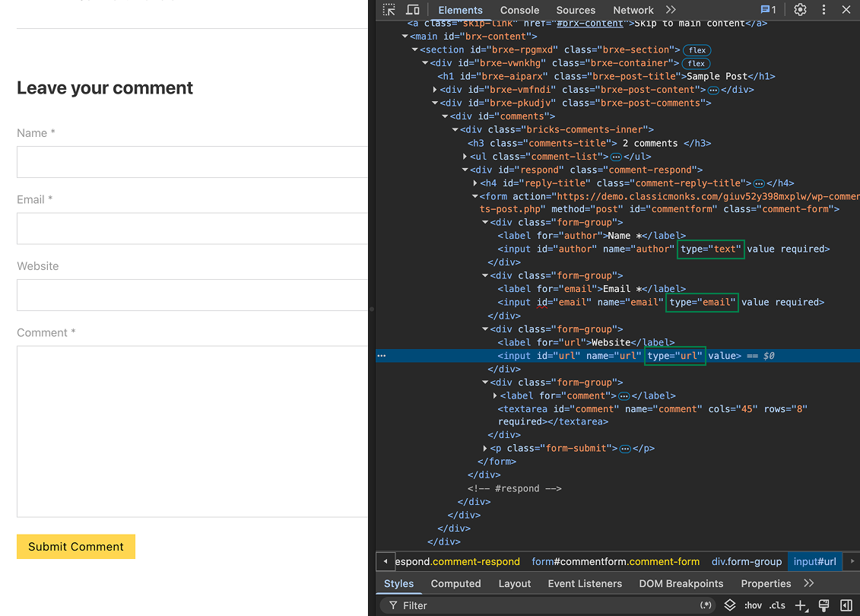Viewport: 860px width, 616px height.
Task: Expand ellipsis in the form-submit paragraph
Action: (x=625, y=449)
